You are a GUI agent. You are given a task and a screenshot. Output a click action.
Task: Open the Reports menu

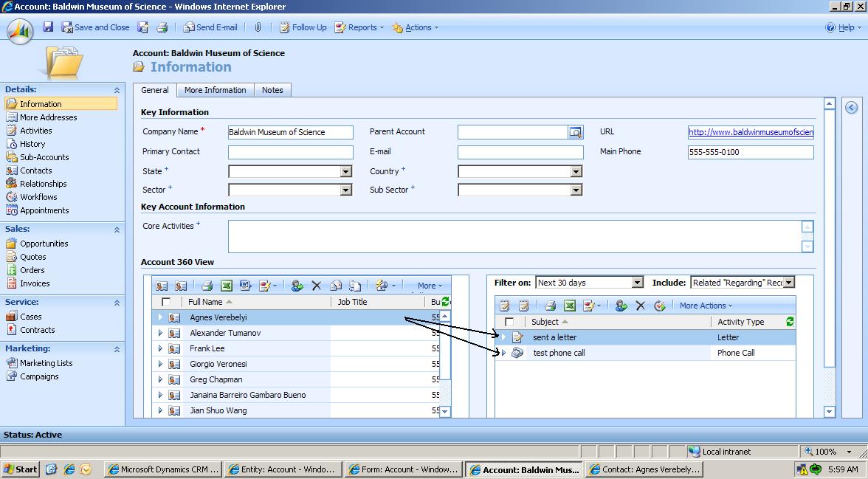click(361, 27)
